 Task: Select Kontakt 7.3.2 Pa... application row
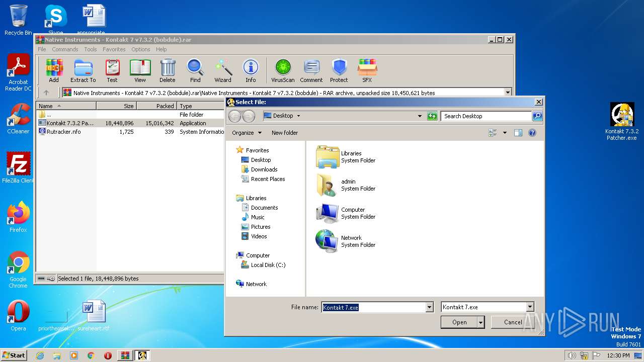[131, 123]
